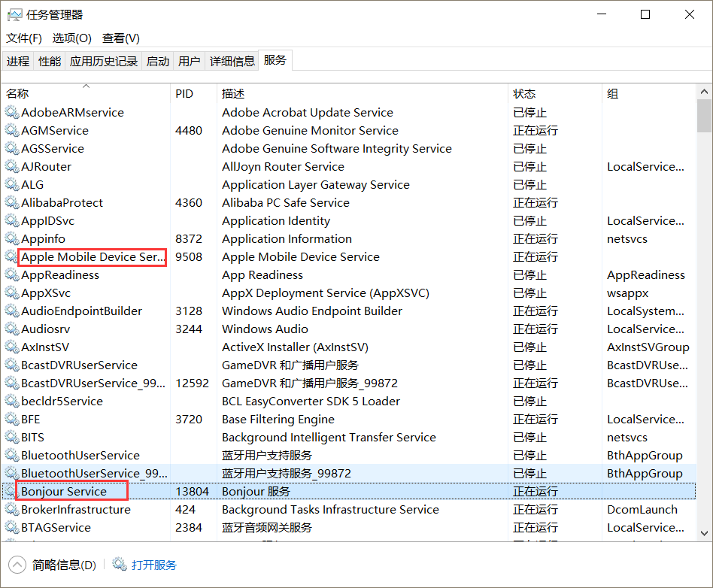Click the gear icon beside Bonjour Service
Viewport: 713px width, 588px height.
[12, 491]
